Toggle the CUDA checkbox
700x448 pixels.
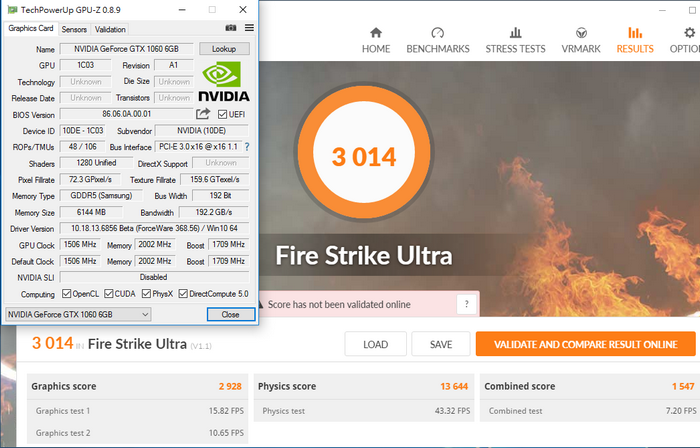click(108, 294)
